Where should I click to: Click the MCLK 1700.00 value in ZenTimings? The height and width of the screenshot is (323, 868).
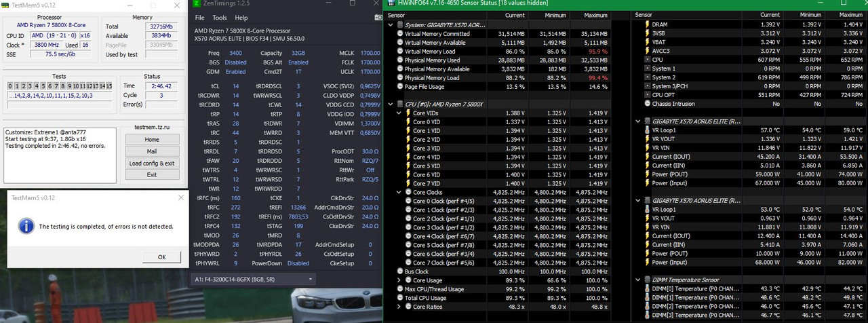point(370,52)
